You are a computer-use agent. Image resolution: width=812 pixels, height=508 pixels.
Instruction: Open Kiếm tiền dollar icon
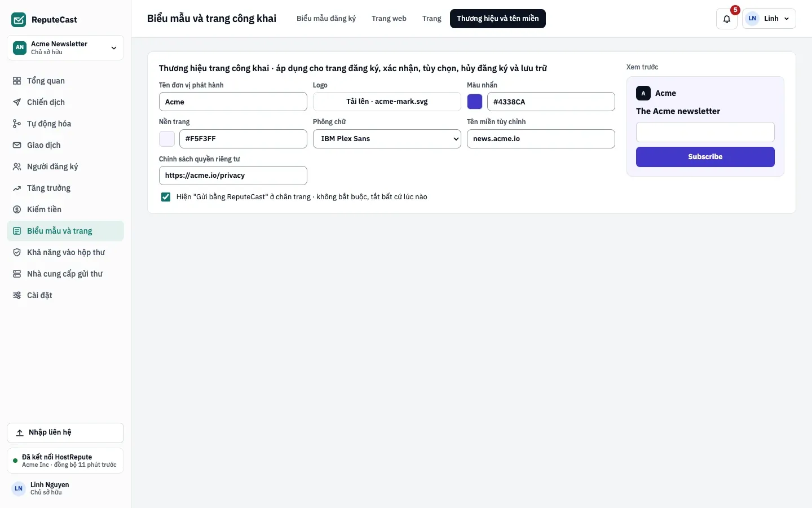[17, 209]
